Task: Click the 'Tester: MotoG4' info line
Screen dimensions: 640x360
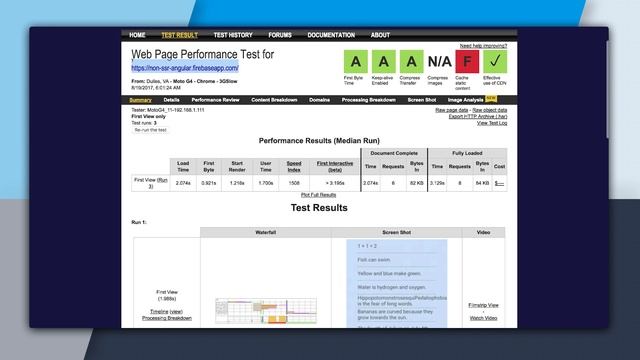Action: [x=168, y=110]
